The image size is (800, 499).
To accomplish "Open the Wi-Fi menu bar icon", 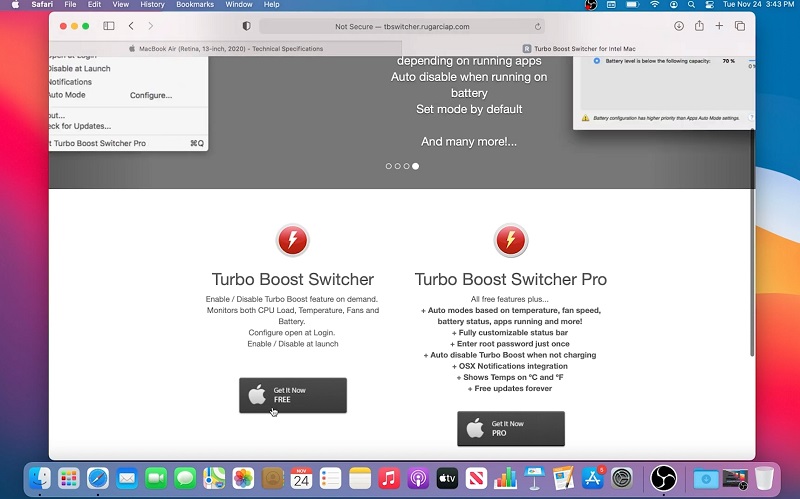I will 655,5.
